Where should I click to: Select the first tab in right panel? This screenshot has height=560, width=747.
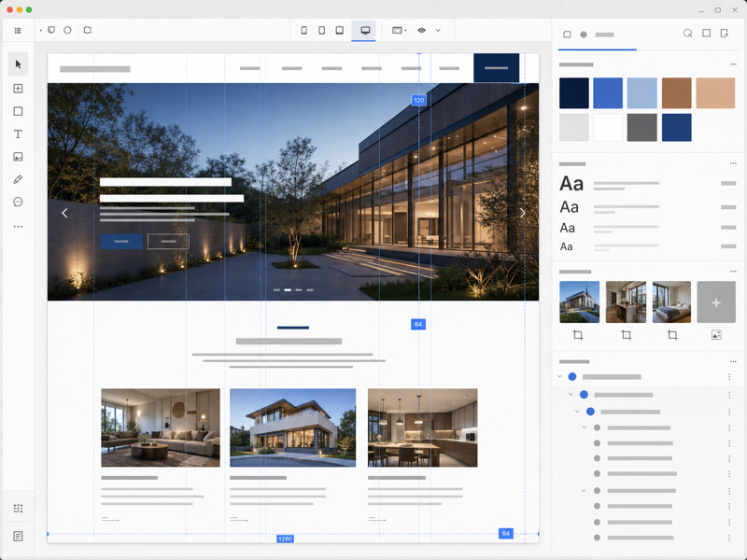[x=567, y=35]
